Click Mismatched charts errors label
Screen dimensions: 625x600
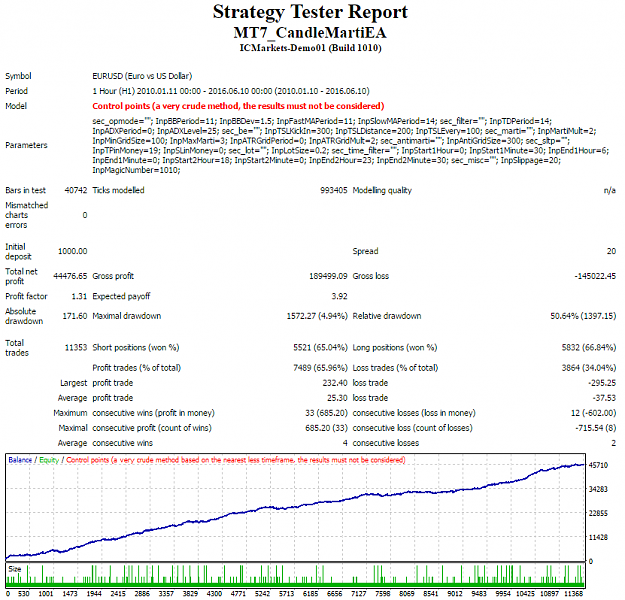[27, 215]
